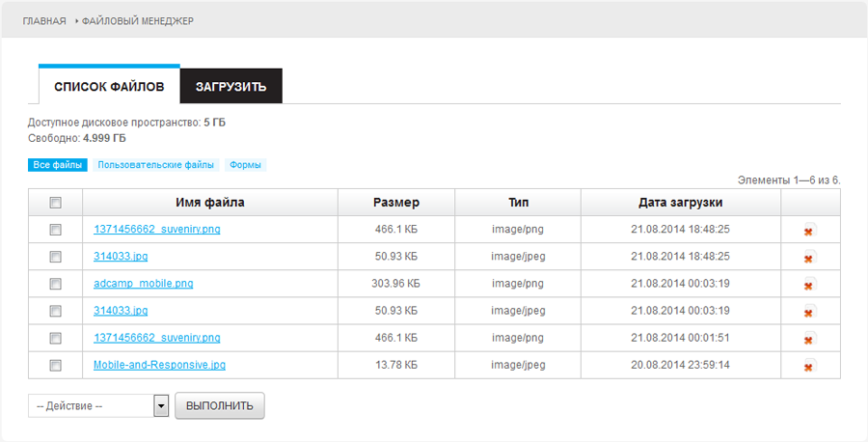Screen dimensions: 868x442
Task: Switch to the "Загрузить" tab
Action: click(x=231, y=87)
